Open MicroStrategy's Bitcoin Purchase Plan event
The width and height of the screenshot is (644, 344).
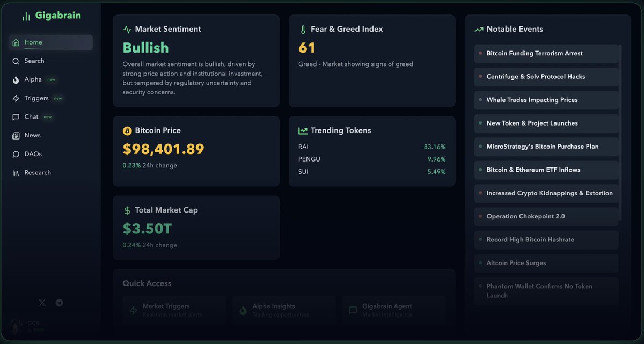(x=546, y=147)
